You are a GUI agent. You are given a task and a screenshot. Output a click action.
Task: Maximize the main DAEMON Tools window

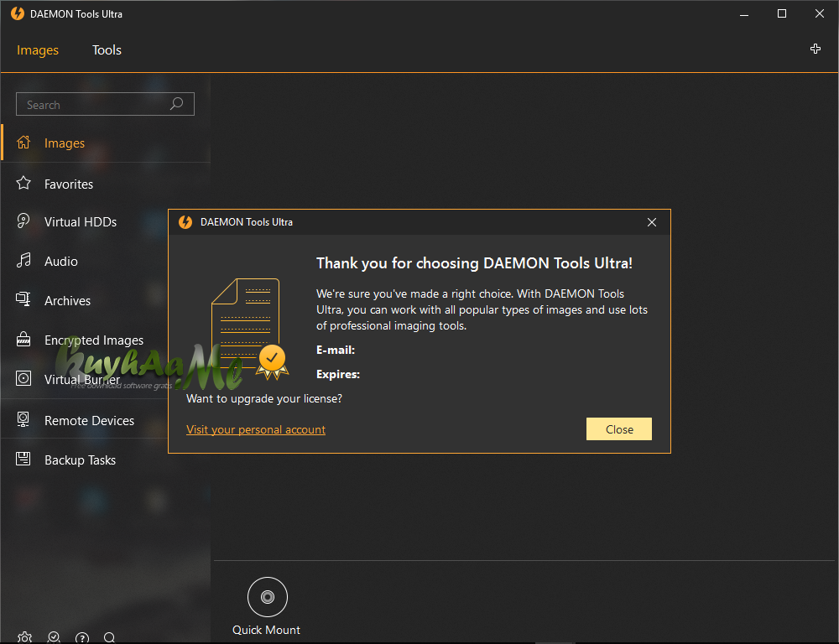tap(782, 14)
